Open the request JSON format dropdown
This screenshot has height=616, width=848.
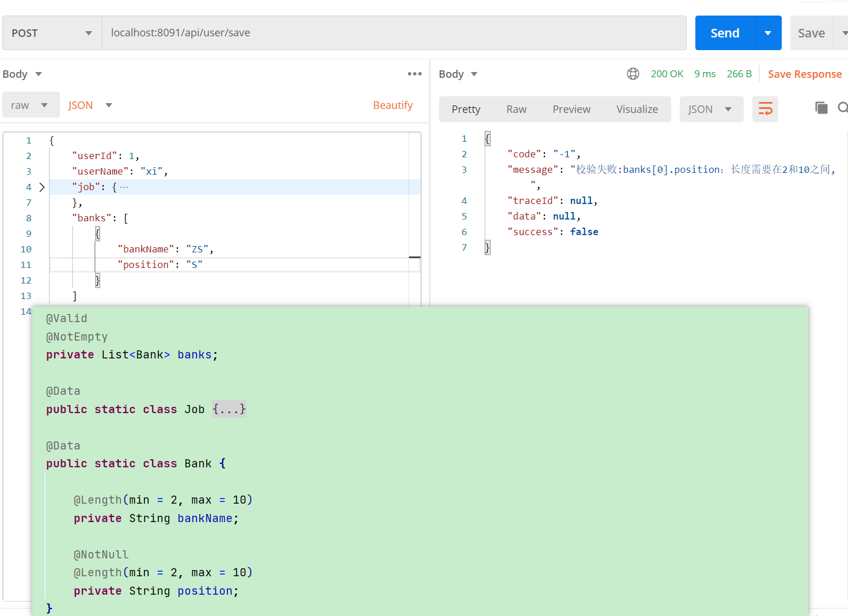[90, 105]
